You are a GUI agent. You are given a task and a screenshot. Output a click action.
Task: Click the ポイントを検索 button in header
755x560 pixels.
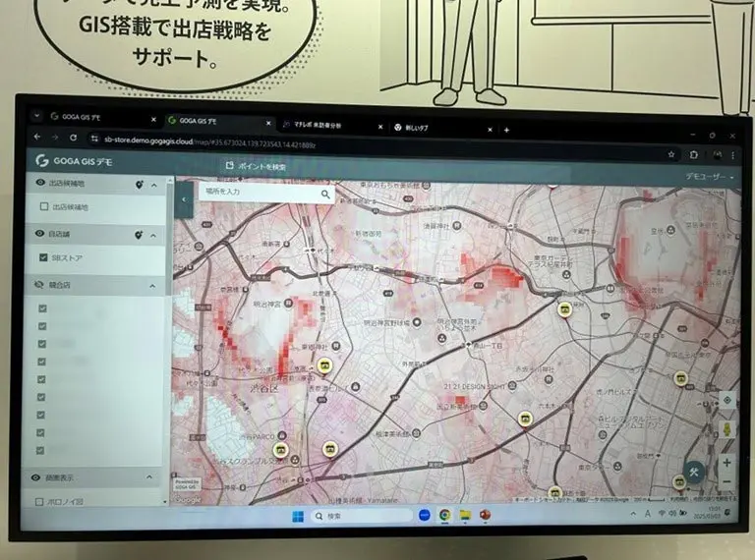coord(256,166)
